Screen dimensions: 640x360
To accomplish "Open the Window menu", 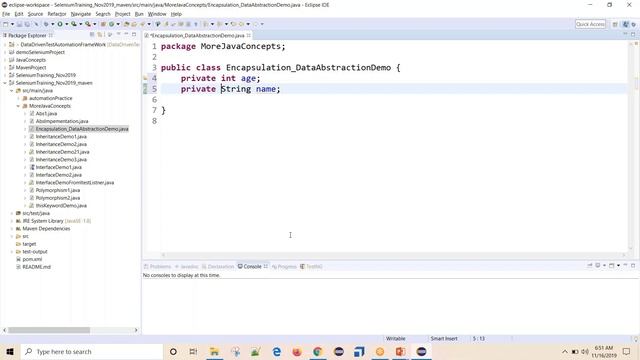I will 157,14.
